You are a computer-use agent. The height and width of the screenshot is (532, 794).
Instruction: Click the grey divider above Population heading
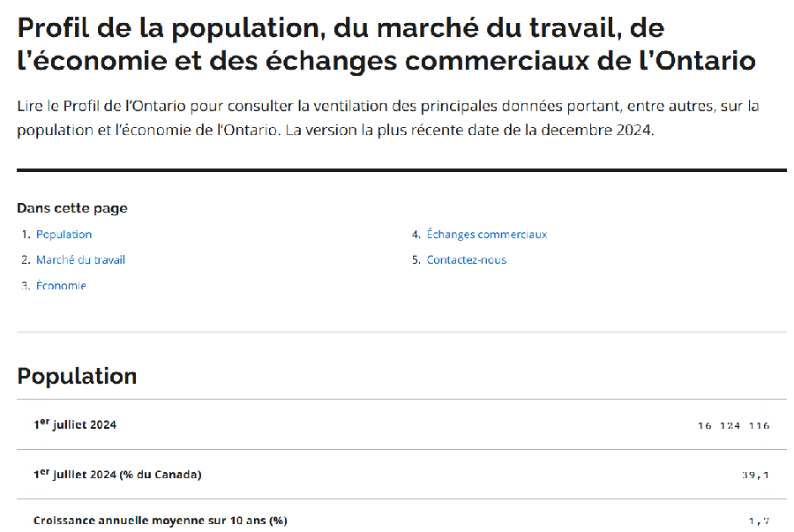(401, 332)
